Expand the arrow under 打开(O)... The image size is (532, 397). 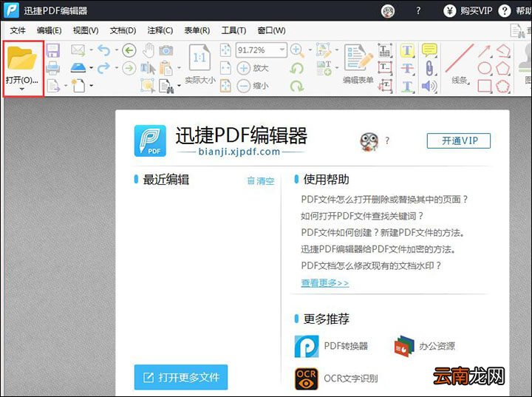point(22,89)
